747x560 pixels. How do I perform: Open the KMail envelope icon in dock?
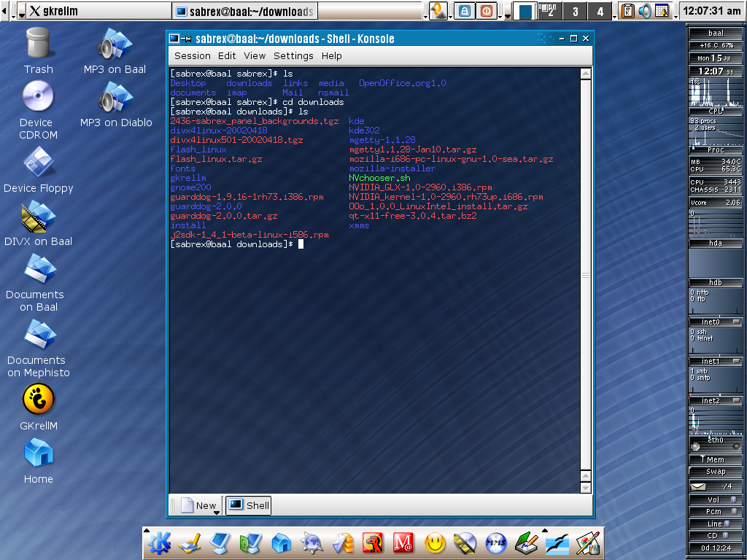(x=343, y=542)
